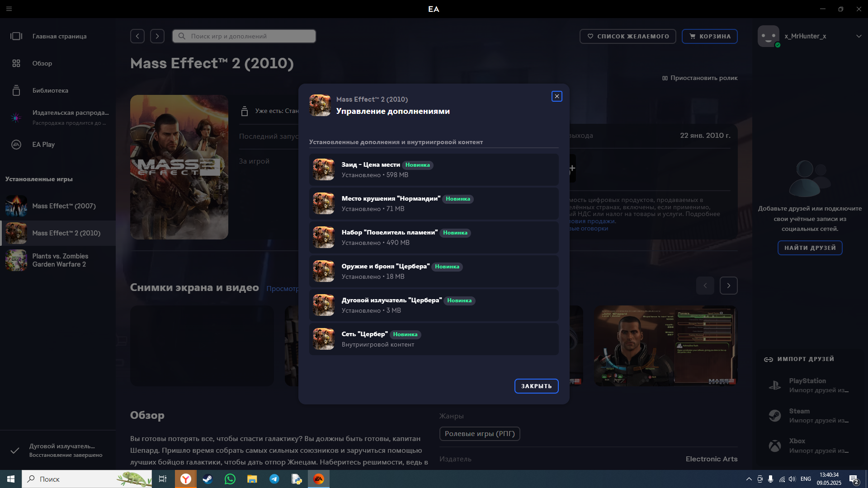Click Импорт друзей link icon
This screenshot has width=868, height=488.
tap(768, 360)
